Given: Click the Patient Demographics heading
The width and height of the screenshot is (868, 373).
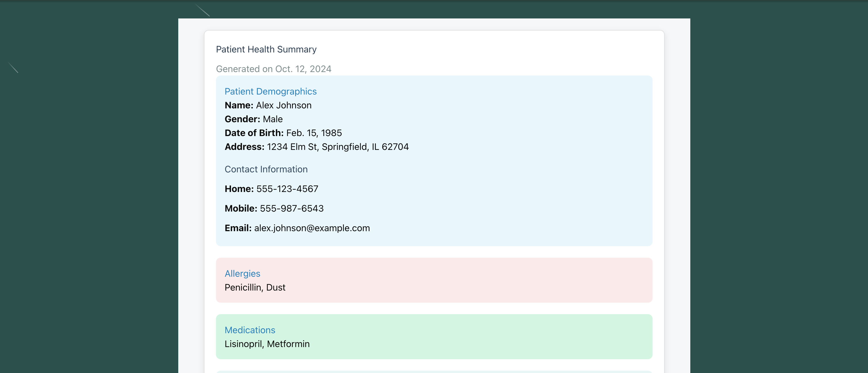Looking at the screenshot, I should tap(270, 91).
